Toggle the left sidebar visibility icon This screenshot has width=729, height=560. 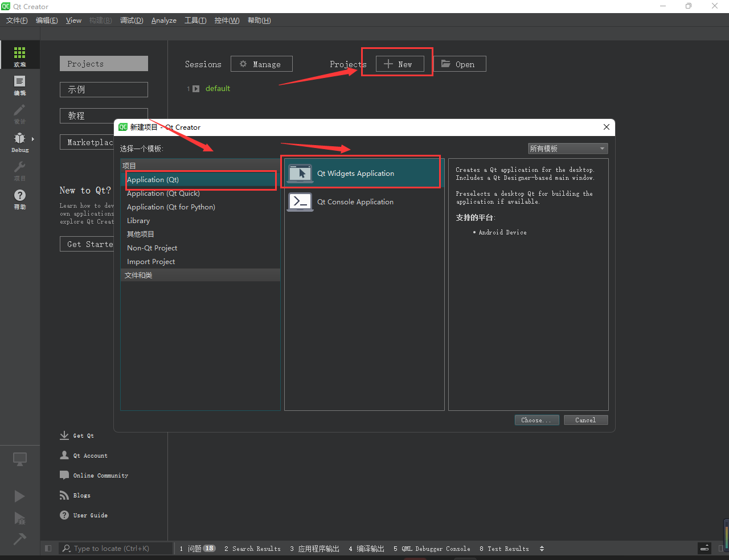pyautogui.click(x=48, y=549)
